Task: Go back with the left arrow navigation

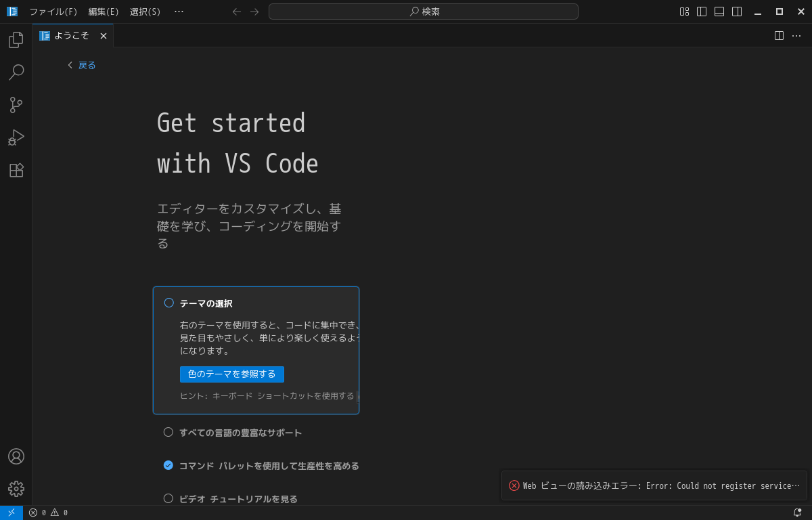Action: tap(237, 12)
